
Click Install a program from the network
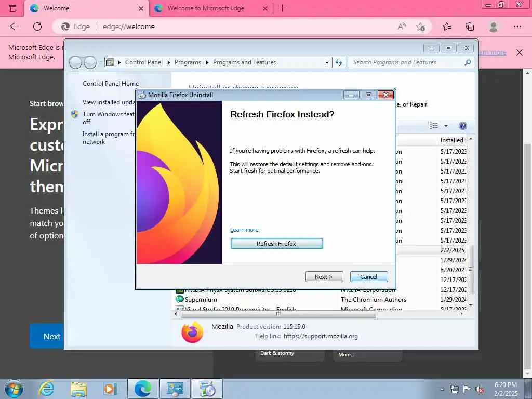[x=109, y=138]
